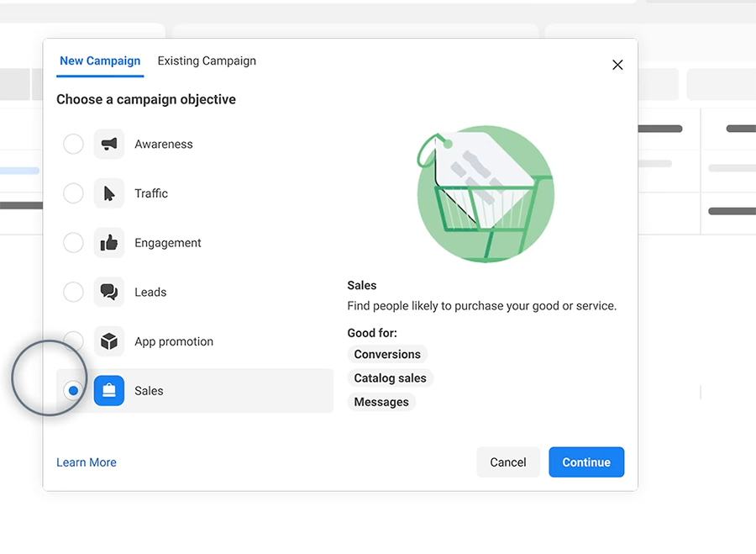
Task: Switch to the New Campaign tab
Action: coord(100,61)
